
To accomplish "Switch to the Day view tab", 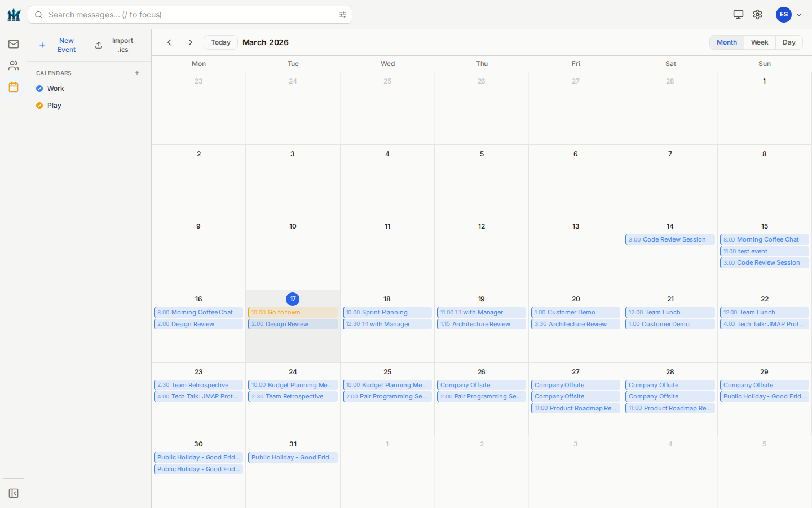I will click(788, 42).
